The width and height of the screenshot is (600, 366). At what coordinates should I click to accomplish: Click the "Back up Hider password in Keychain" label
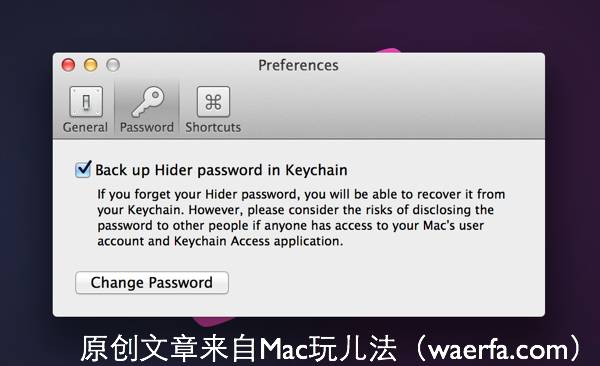(221, 170)
